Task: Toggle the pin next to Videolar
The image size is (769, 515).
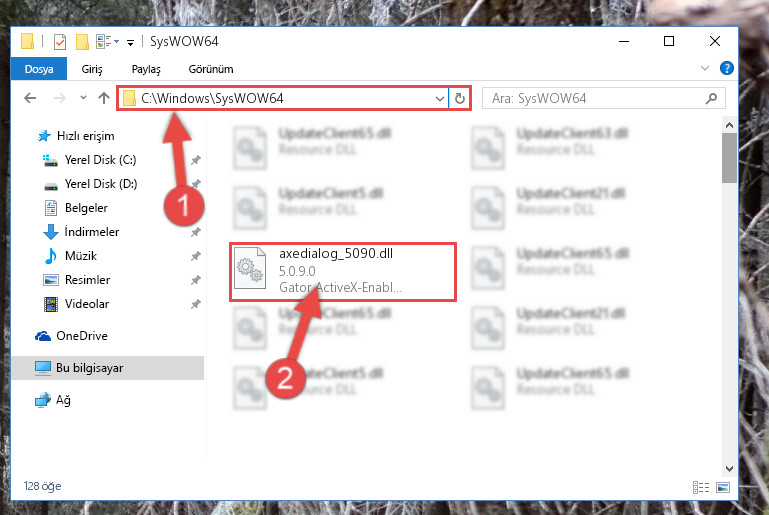Action: tap(195, 304)
